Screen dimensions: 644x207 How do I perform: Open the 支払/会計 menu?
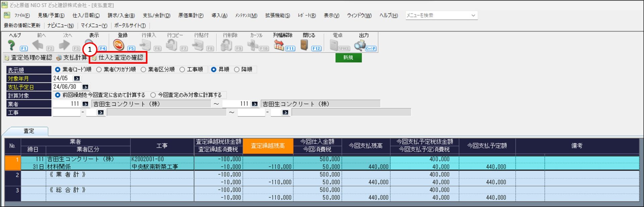coord(156,15)
